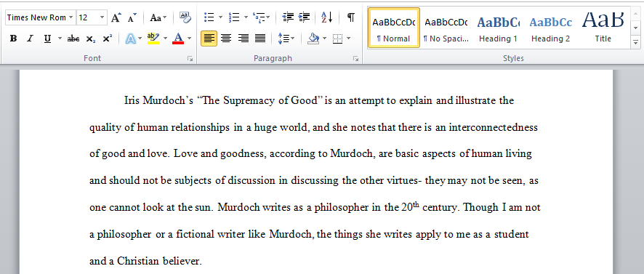Apply the Title style

tap(603, 28)
